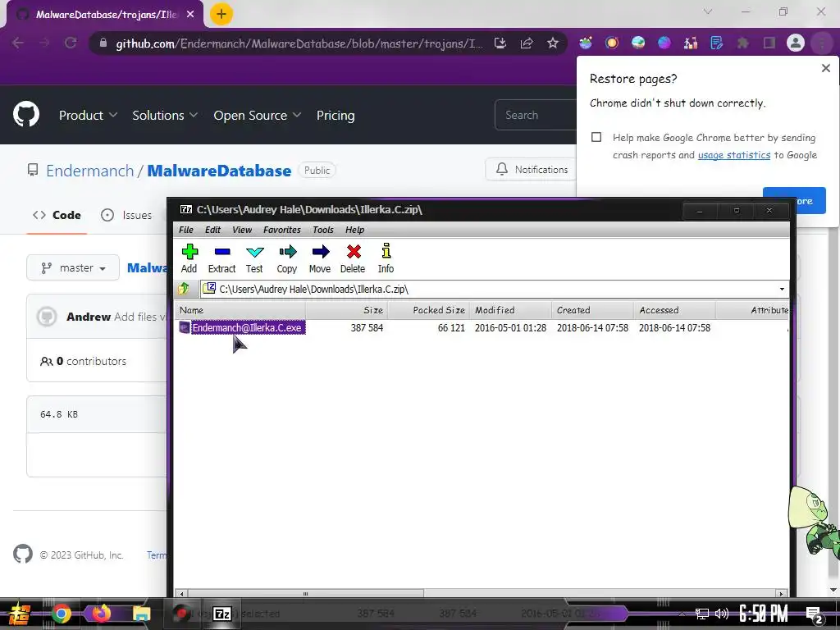The width and height of the screenshot is (840, 630).
Task: Sort by Modified column header
Action: (x=510, y=310)
